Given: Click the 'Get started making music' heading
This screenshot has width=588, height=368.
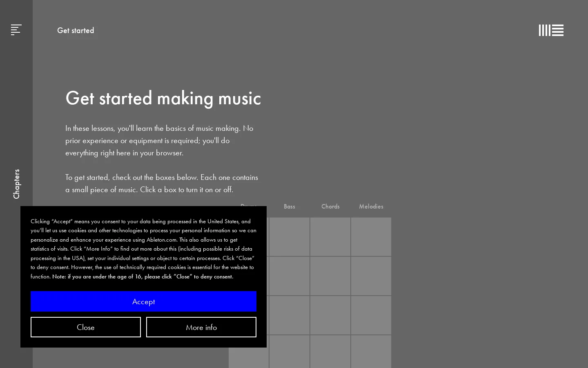Looking at the screenshot, I should [x=163, y=99].
